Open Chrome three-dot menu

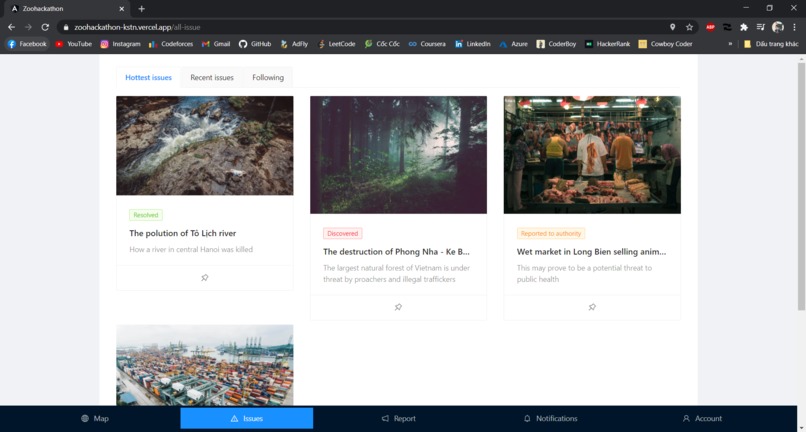click(x=795, y=27)
